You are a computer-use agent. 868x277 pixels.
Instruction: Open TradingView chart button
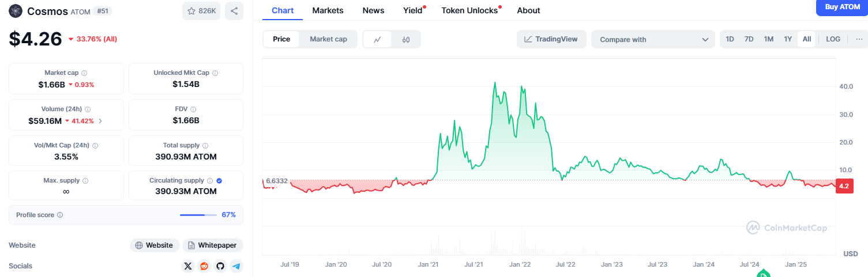(x=551, y=39)
